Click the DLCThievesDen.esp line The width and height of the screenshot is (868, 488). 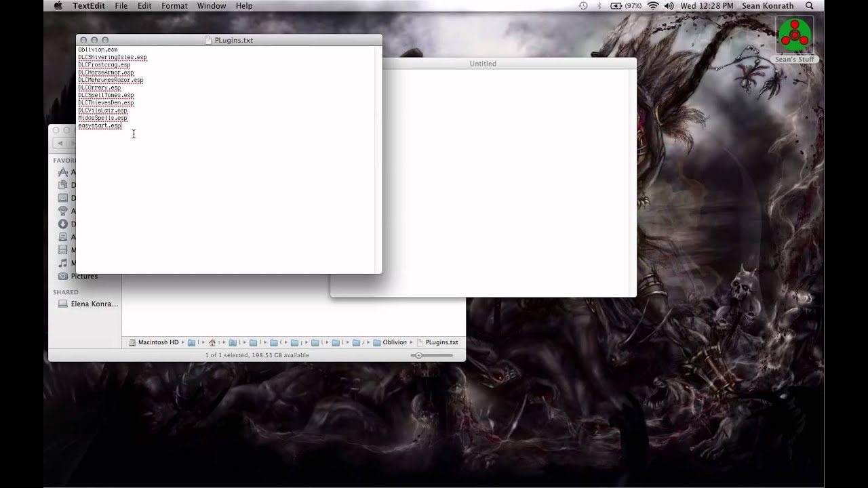pos(106,103)
